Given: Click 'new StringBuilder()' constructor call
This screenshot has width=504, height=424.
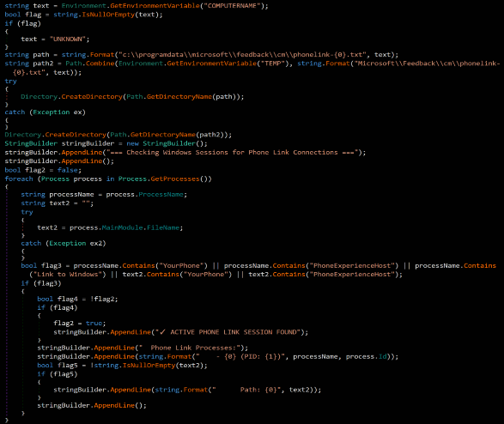Looking at the screenshot, I should click(x=167, y=143).
